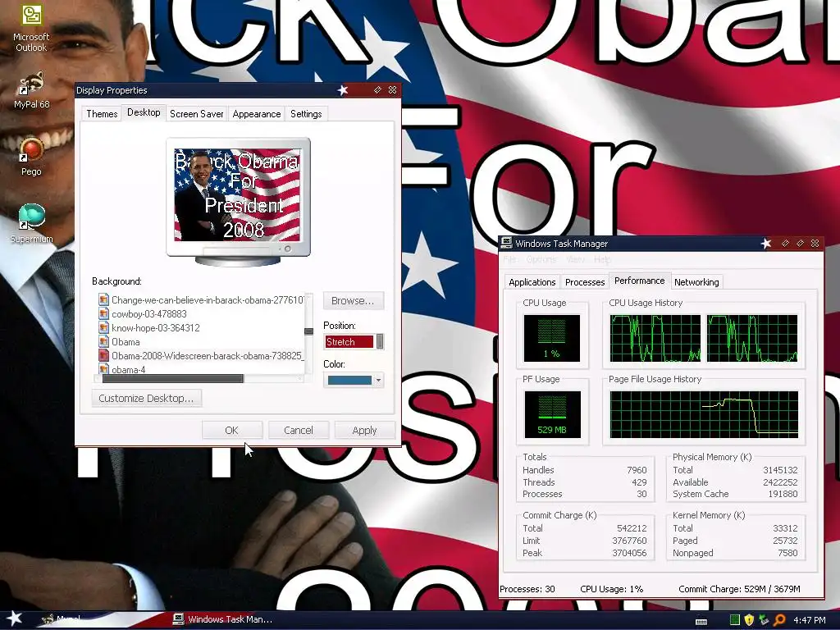Click status bar text CPU Usage: 1%
Screen dimensions: 840x630
(611, 589)
